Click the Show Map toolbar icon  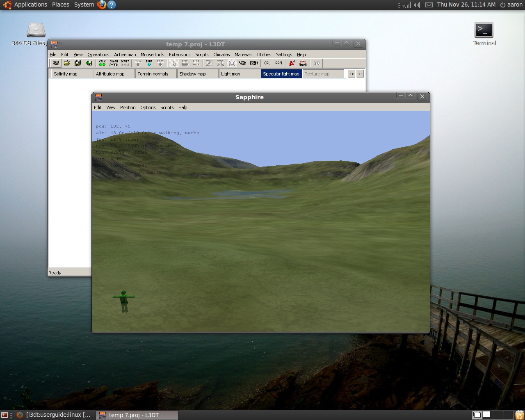click(242, 63)
